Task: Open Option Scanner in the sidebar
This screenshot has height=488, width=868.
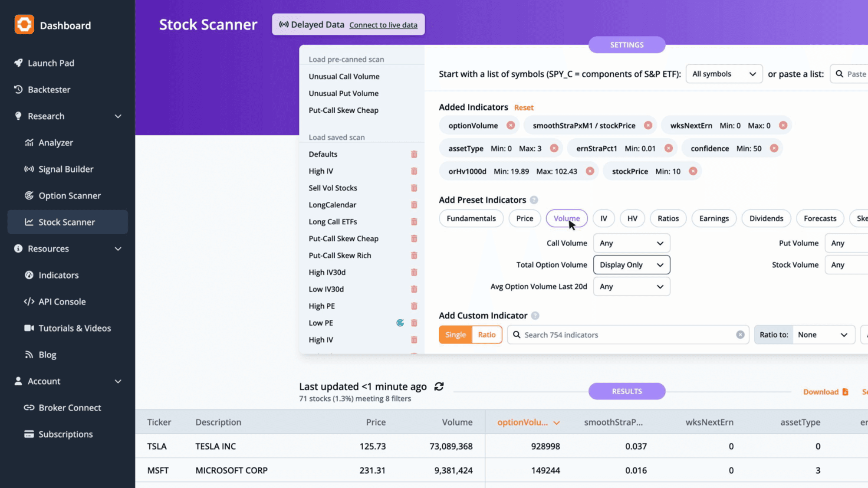Action: 69,196
